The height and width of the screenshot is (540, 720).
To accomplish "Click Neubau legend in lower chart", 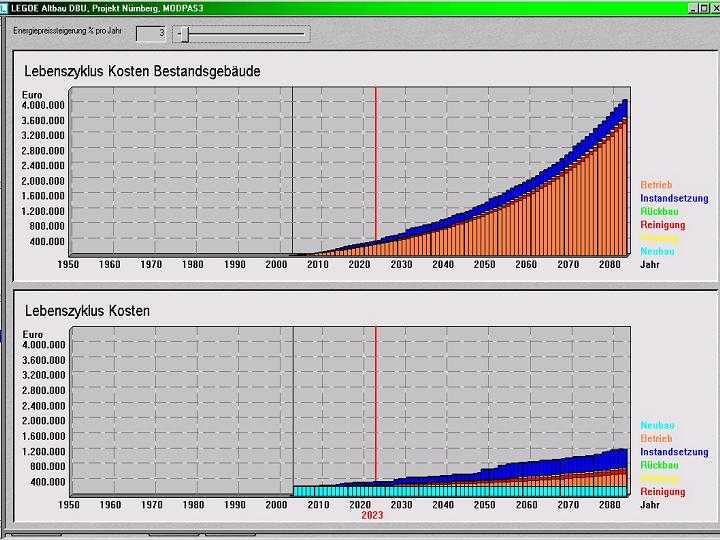I will [x=656, y=426].
